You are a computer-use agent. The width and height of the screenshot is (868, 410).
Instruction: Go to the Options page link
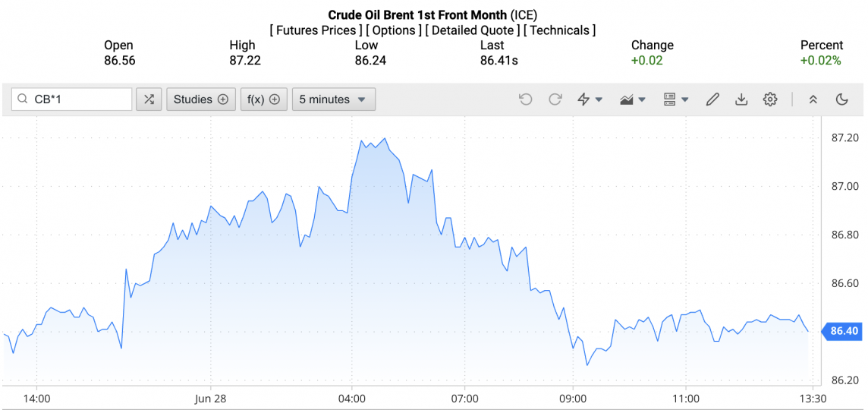[394, 30]
